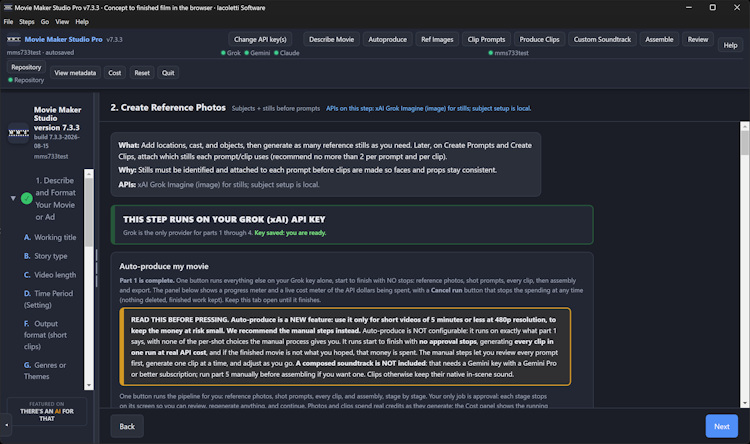
Task: Click the sidebar scroll-up arrow
Action: click(88, 174)
